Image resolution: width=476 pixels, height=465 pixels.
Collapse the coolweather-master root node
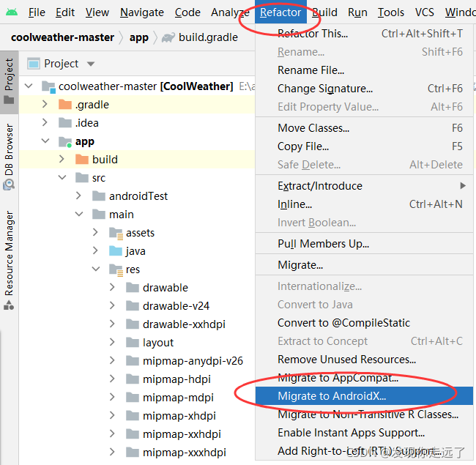pyautogui.click(x=29, y=86)
